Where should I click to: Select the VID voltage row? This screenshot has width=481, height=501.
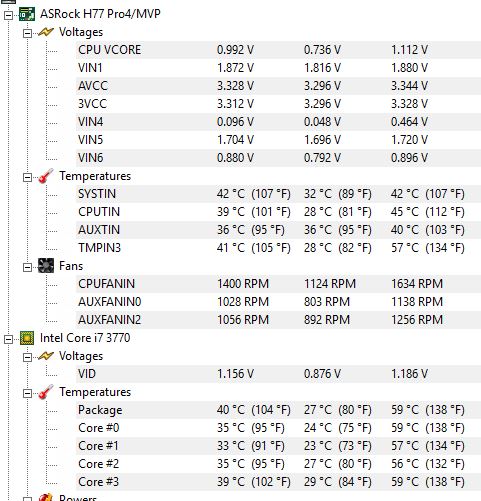(278, 374)
